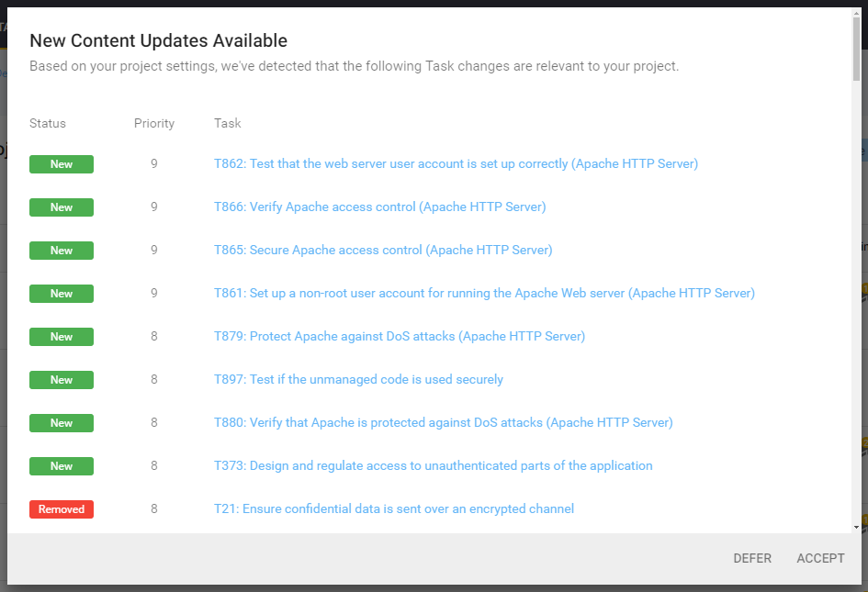Click the Priority column header
This screenshot has width=868, height=592.
pyautogui.click(x=153, y=123)
